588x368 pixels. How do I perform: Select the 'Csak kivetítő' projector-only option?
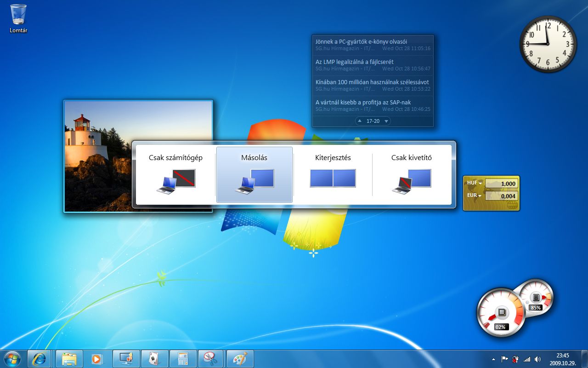411,175
